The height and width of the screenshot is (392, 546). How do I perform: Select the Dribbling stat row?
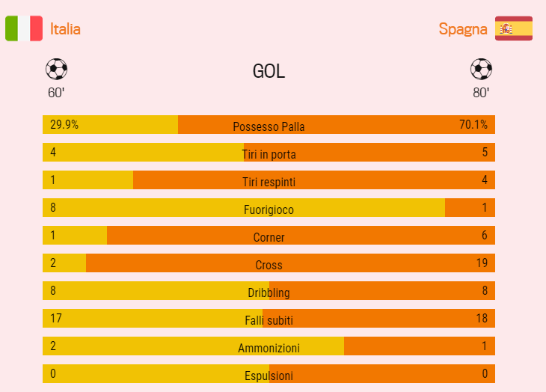pyautogui.click(x=269, y=293)
